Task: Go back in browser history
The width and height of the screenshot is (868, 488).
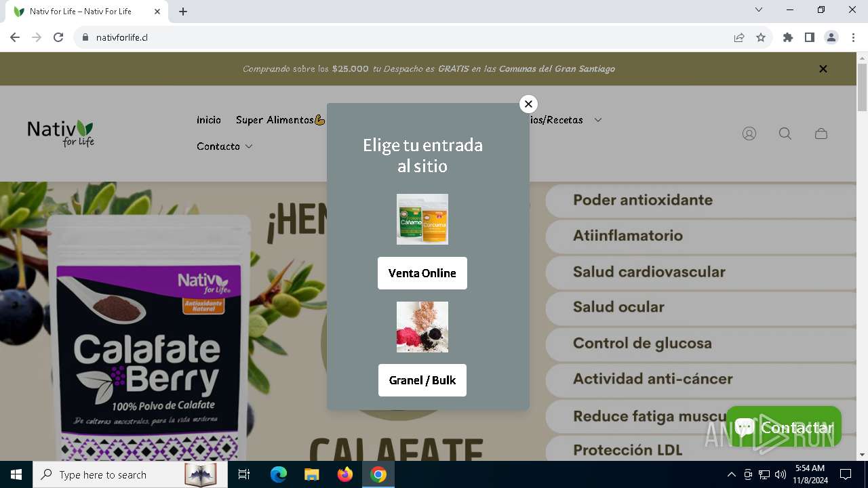Action: click(x=15, y=37)
